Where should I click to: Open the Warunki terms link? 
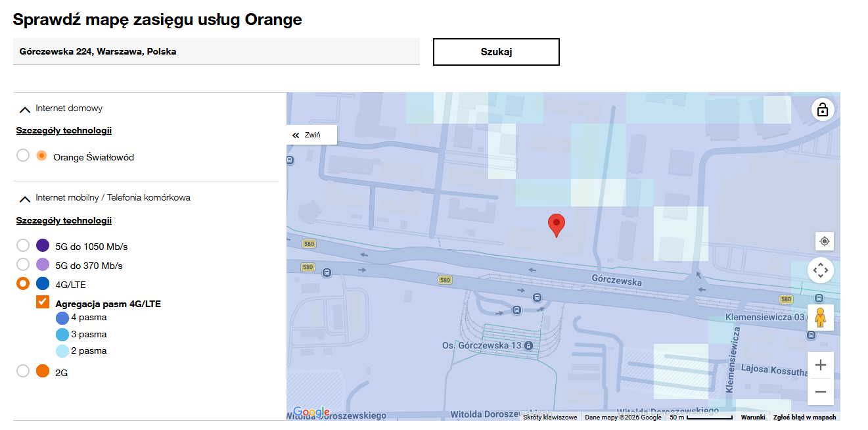click(753, 417)
